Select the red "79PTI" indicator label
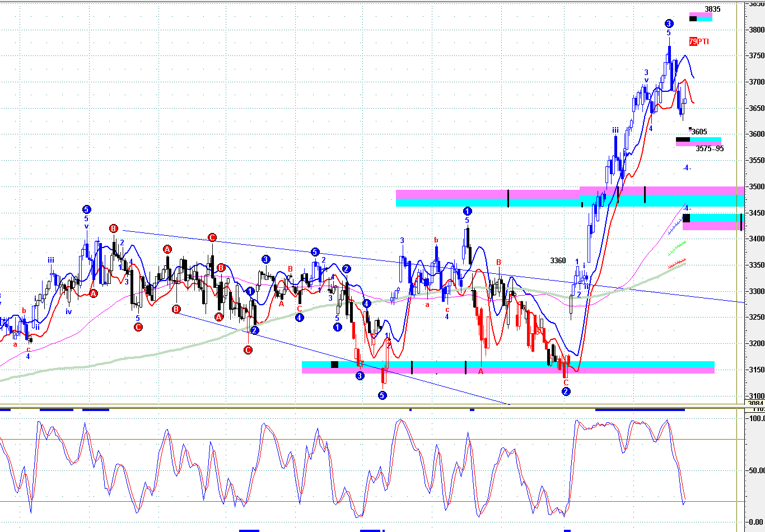 (699, 41)
